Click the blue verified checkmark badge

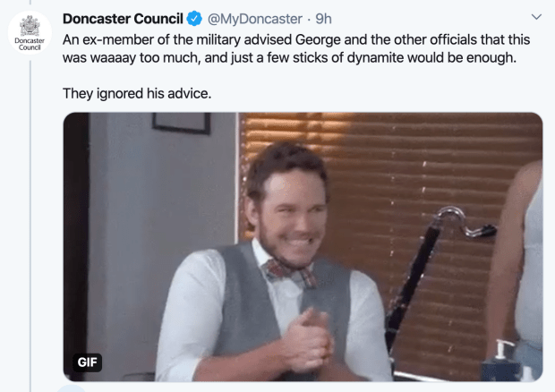pyautogui.click(x=194, y=19)
